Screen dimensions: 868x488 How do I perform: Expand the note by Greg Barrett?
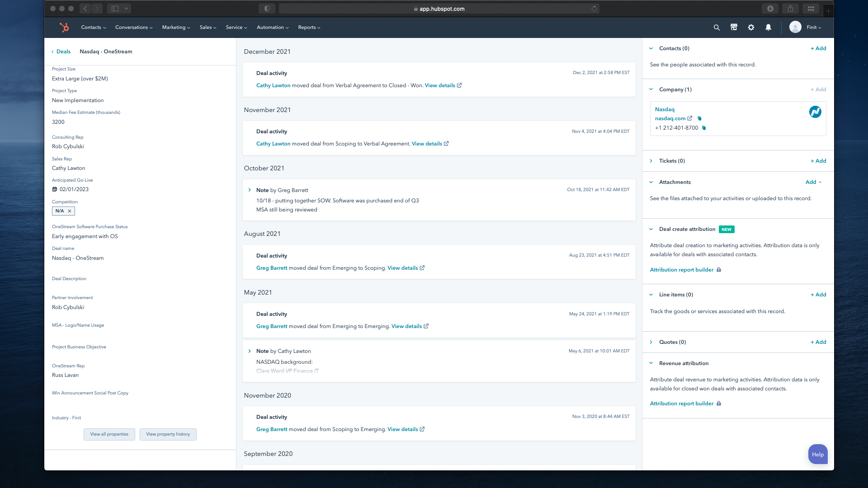pyautogui.click(x=250, y=190)
